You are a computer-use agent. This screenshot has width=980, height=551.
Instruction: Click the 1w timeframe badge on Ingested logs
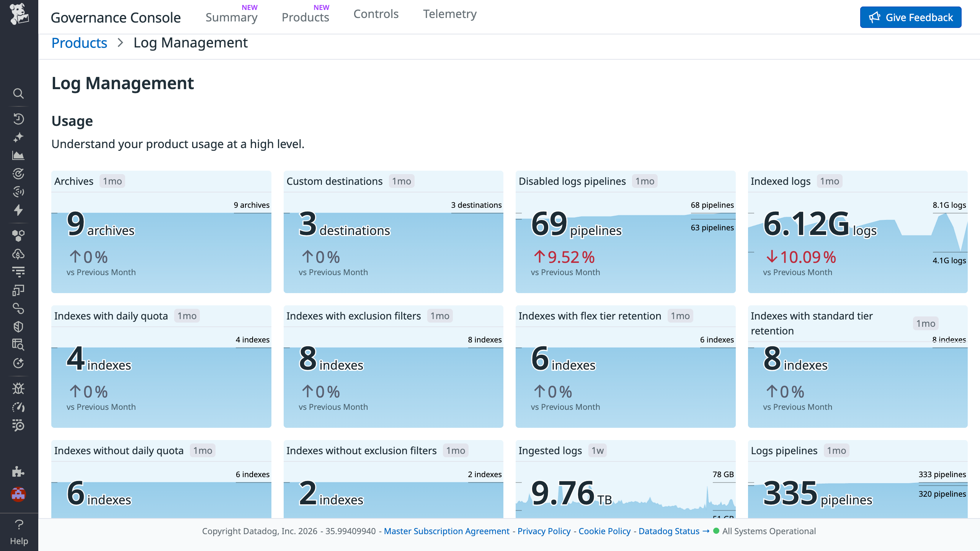coord(597,451)
